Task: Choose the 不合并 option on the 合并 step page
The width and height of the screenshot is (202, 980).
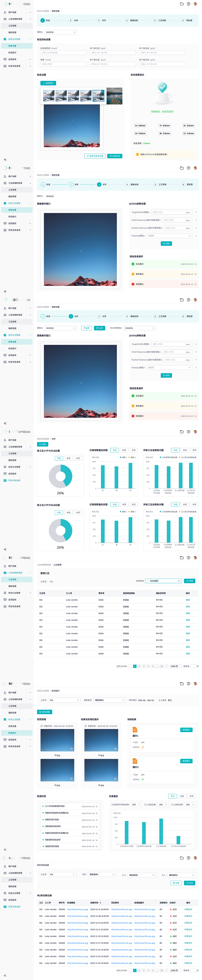Action: pos(87,328)
